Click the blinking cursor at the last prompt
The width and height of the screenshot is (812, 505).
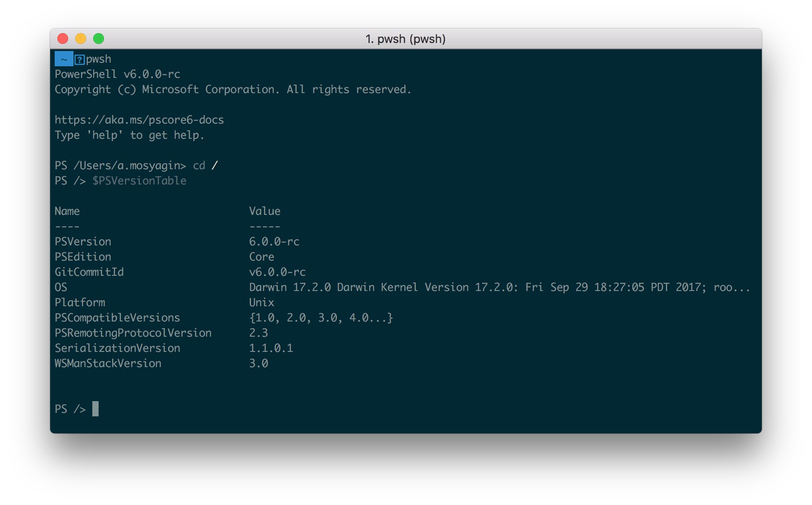(95, 409)
